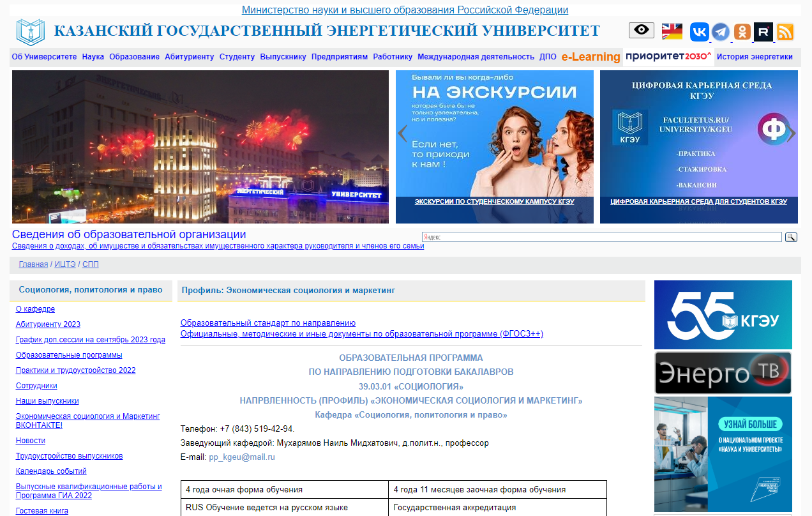This screenshot has height=516, width=812.
Task: Toggle the visually impaired eye version
Action: pyautogui.click(x=641, y=31)
